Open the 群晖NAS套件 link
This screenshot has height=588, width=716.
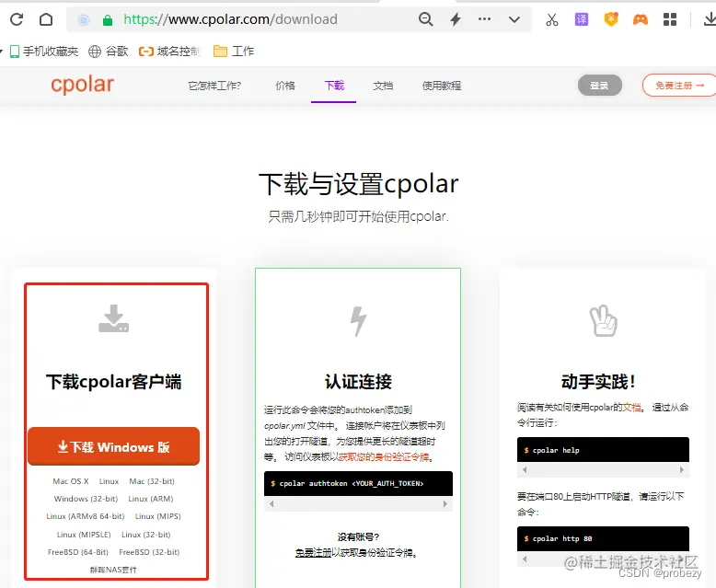(113, 570)
